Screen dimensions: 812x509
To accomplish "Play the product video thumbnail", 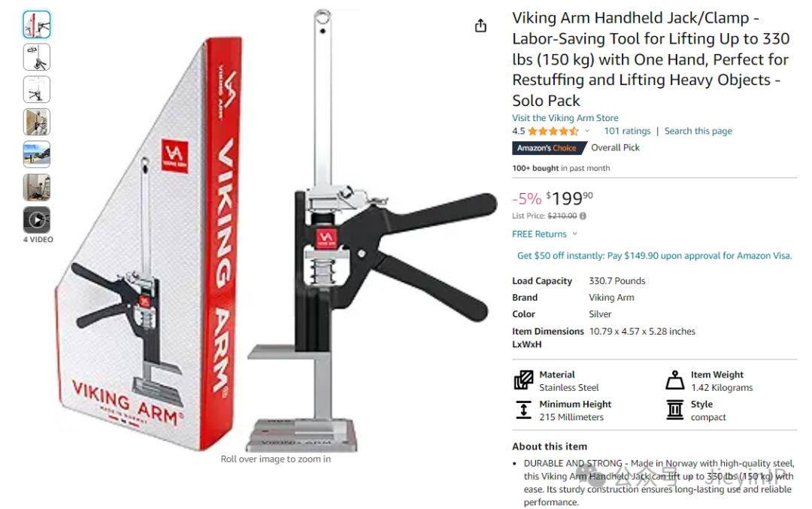I will (x=37, y=220).
